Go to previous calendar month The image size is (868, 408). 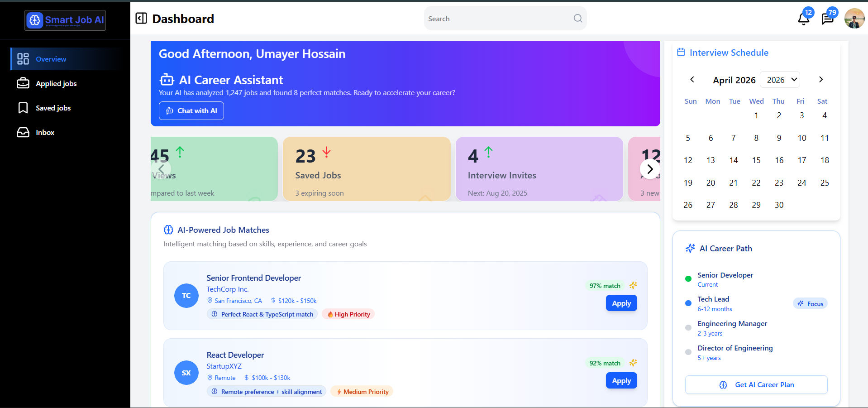[692, 79]
